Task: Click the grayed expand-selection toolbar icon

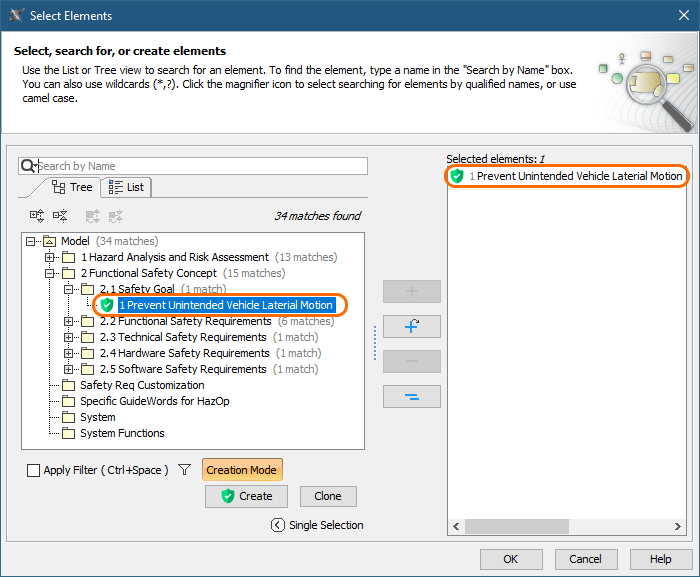Action: 93,216
